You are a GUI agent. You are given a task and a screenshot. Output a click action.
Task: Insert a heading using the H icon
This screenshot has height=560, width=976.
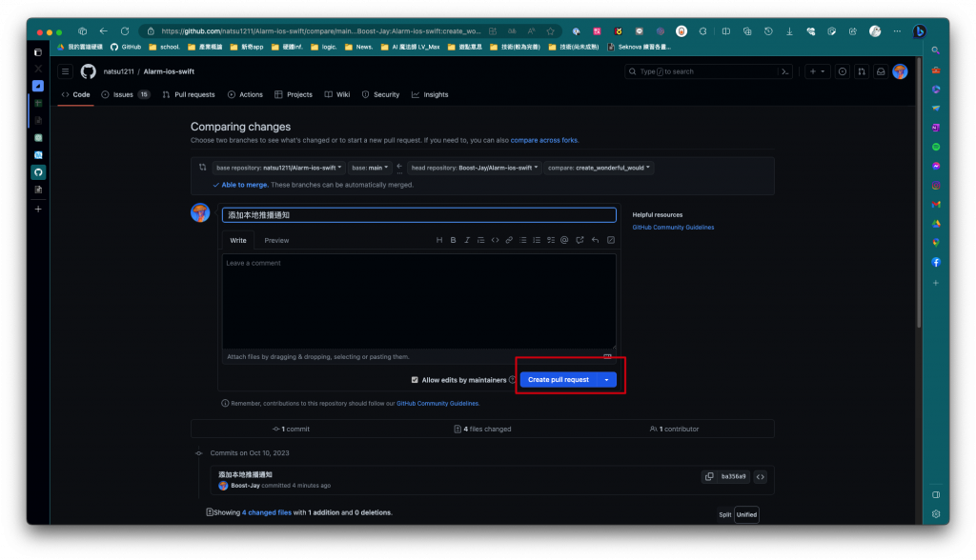point(439,240)
